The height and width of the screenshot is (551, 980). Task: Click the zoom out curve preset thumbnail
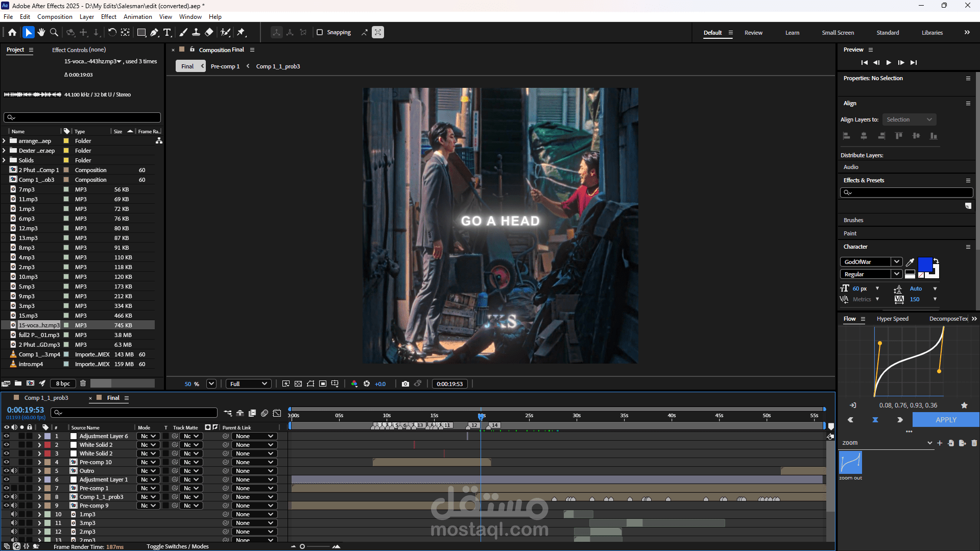[x=850, y=463]
